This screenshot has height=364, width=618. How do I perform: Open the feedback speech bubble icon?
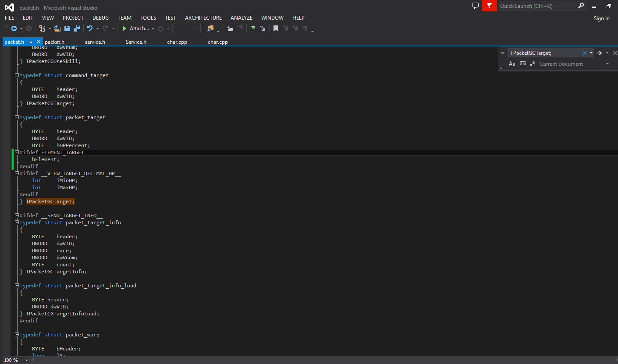476,6
